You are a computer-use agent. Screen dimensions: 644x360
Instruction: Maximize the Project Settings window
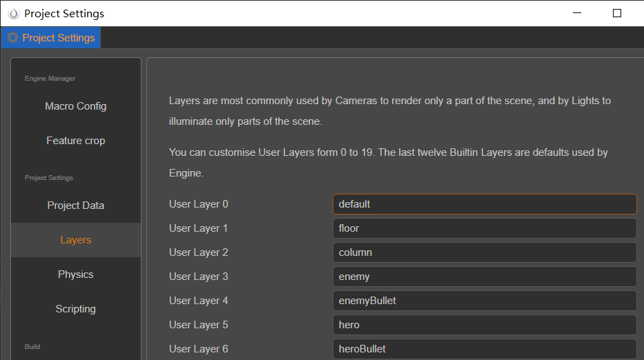pos(617,13)
